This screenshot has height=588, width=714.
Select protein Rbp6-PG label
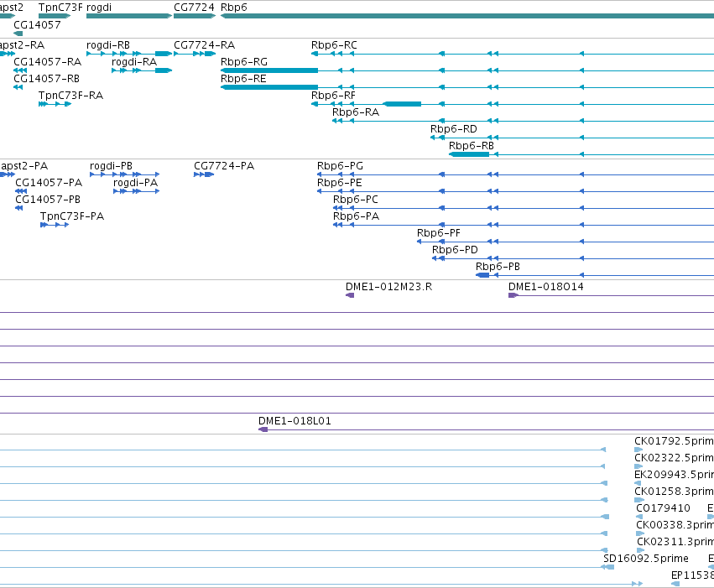coord(340,166)
